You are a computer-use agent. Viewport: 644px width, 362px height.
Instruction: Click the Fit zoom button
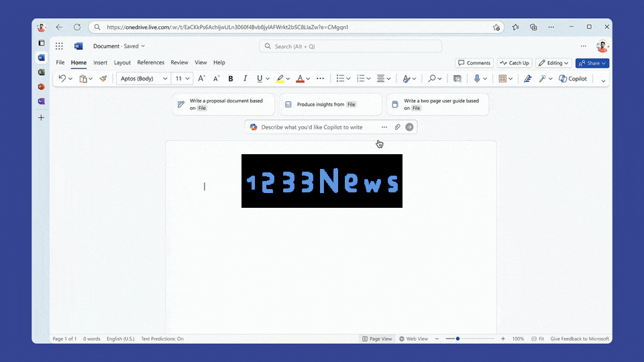point(537,339)
